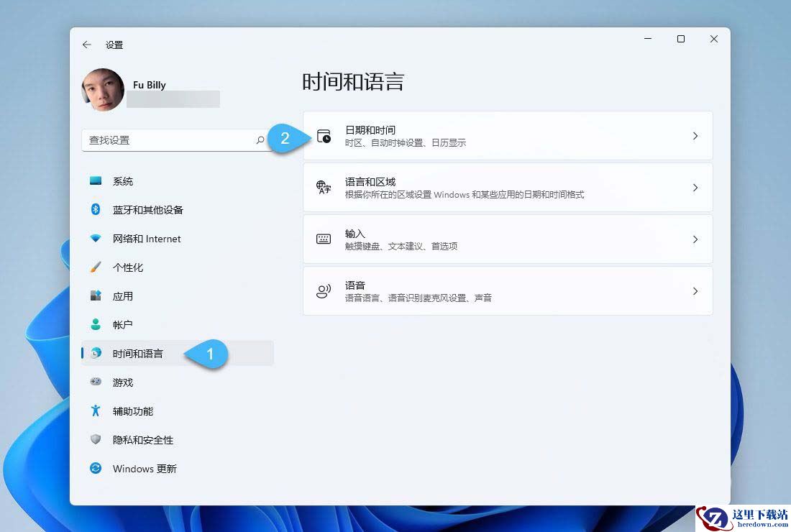Click the back arrow next to 设置

tap(87, 45)
